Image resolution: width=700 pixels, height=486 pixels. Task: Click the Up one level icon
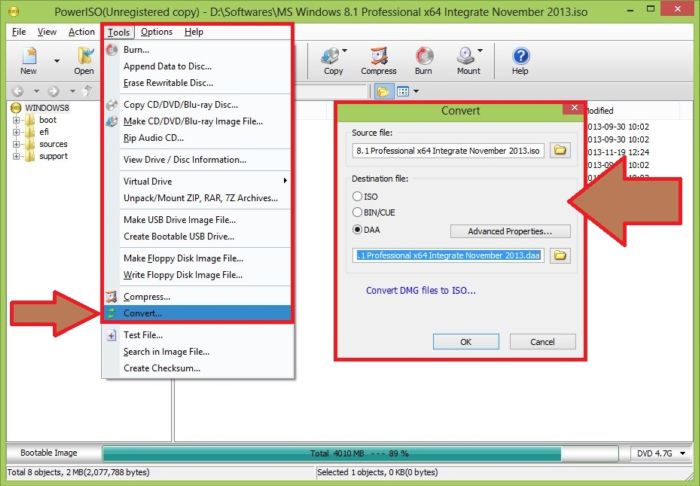[88, 91]
